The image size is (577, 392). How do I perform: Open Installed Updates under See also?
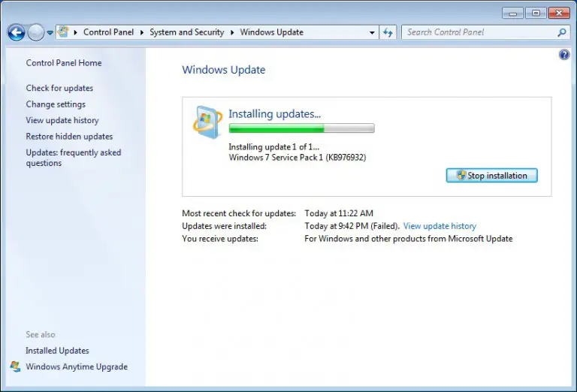(57, 351)
